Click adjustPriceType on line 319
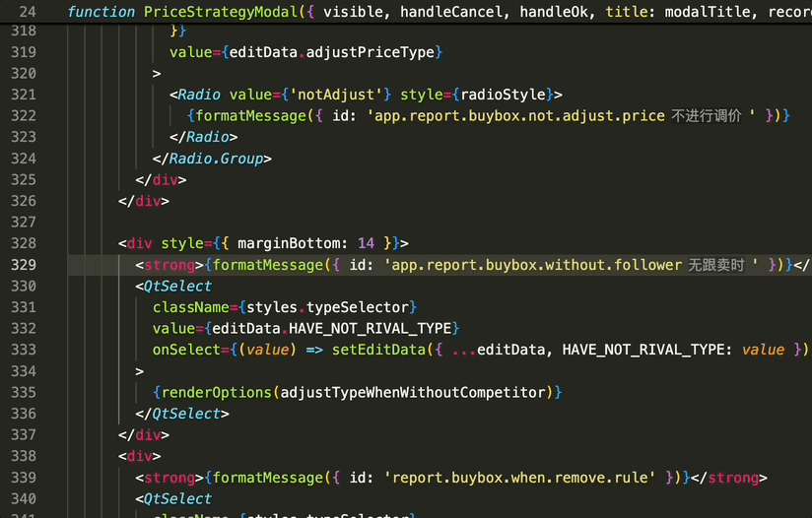Image resolution: width=812 pixels, height=518 pixels. click(x=371, y=52)
